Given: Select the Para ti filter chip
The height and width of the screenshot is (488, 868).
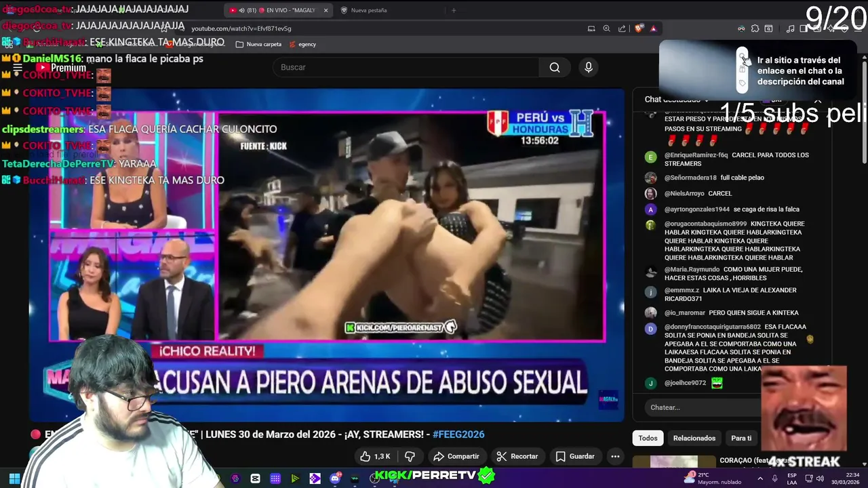Looking at the screenshot, I should coord(741,438).
